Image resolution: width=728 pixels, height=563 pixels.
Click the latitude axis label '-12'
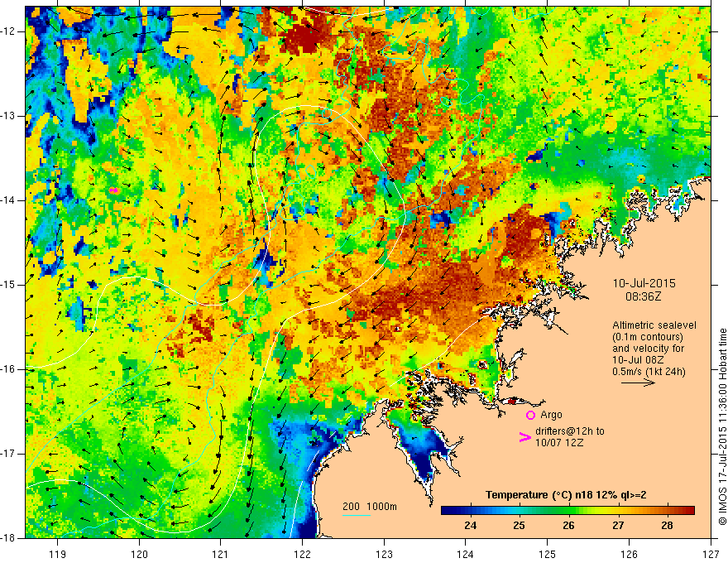click(x=9, y=31)
